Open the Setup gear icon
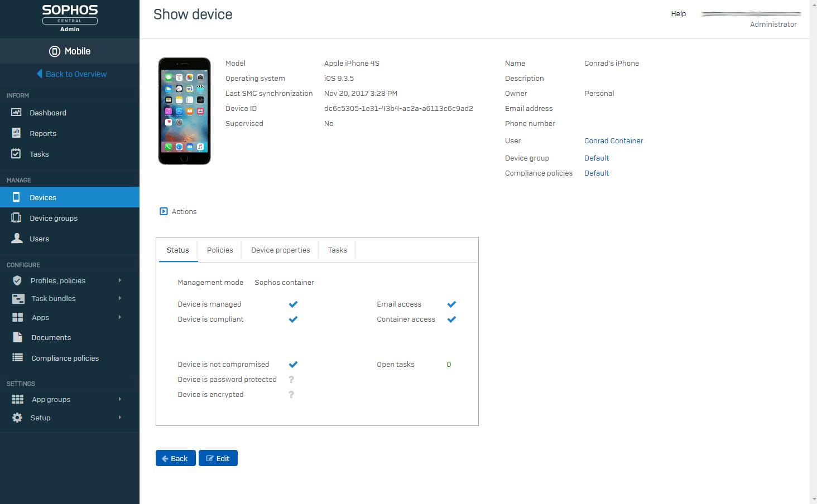 (x=17, y=418)
